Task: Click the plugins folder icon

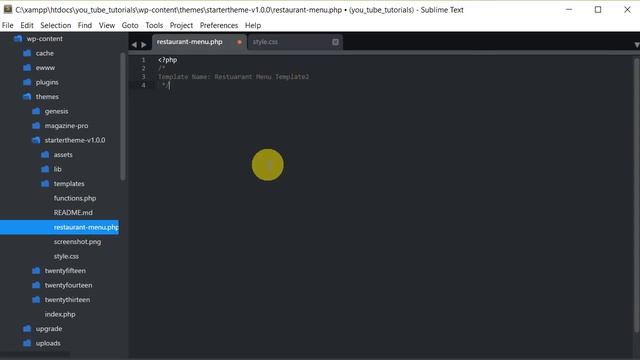Action: click(x=27, y=82)
